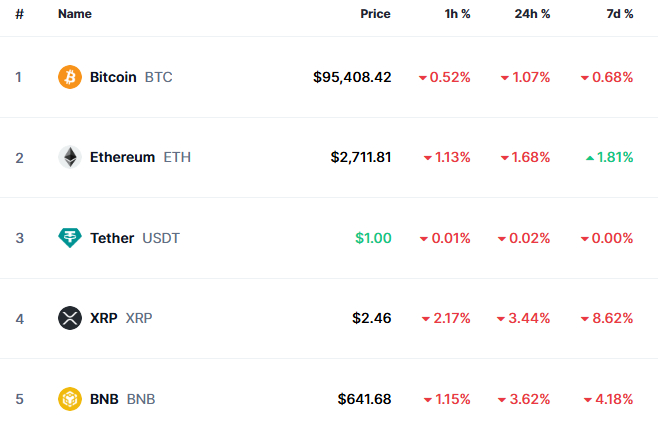
Task: Click the yellow BNB logo icon
Action: click(x=70, y=399)
